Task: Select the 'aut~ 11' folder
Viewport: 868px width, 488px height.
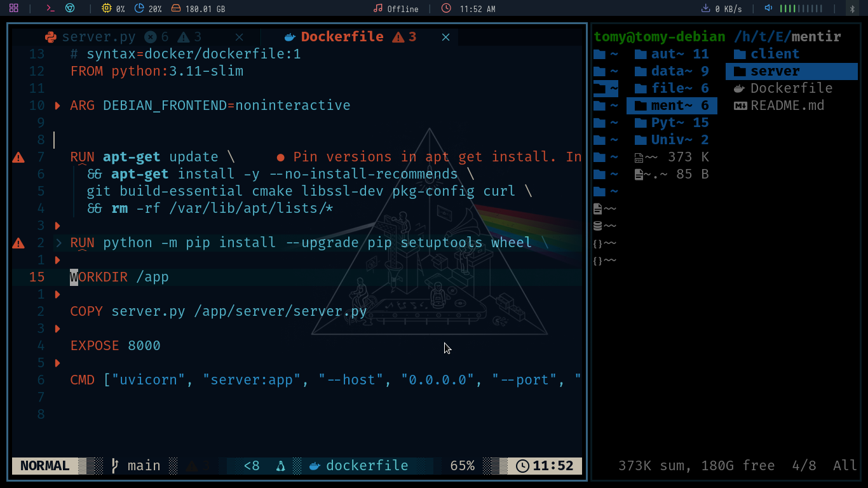Action: click(672, 54)
